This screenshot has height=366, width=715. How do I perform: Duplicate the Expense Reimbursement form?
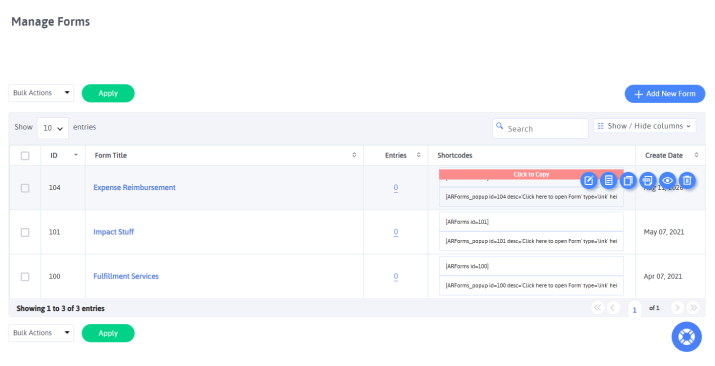628,180
